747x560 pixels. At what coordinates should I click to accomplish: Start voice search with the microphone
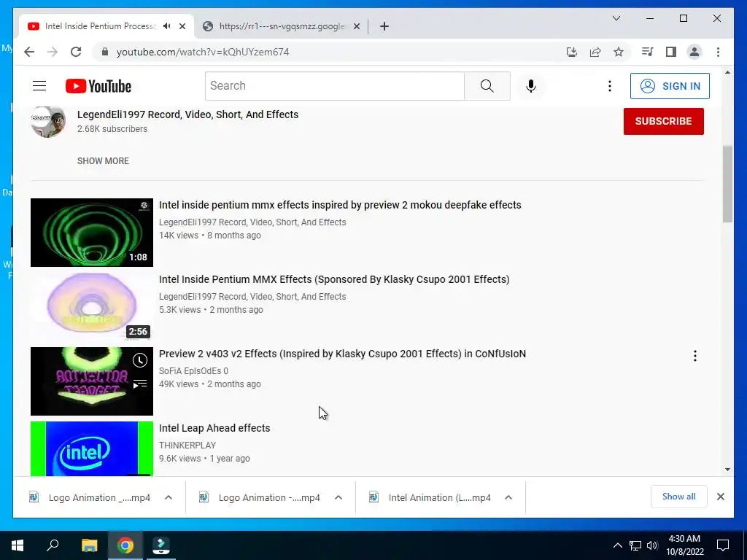click(x=531, y=86)
